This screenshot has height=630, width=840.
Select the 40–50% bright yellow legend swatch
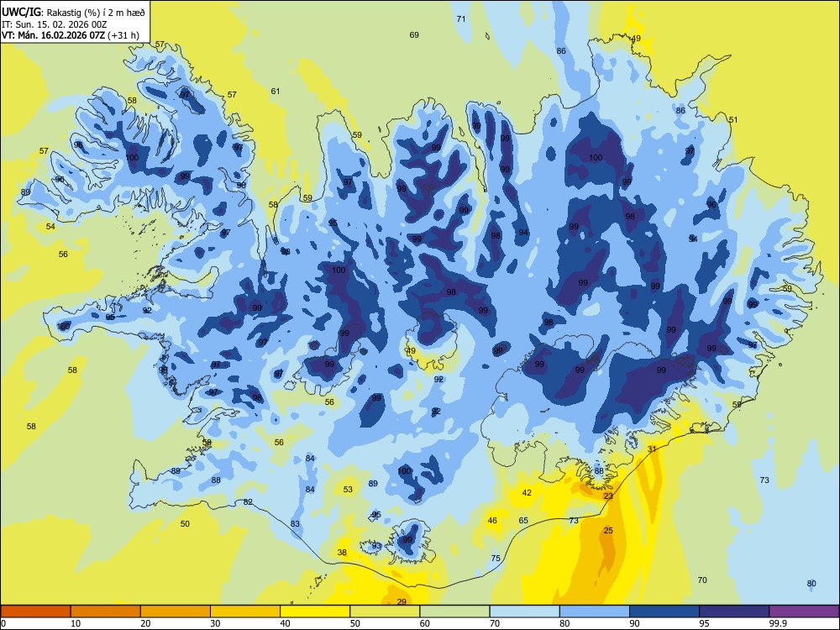point(315,612)
